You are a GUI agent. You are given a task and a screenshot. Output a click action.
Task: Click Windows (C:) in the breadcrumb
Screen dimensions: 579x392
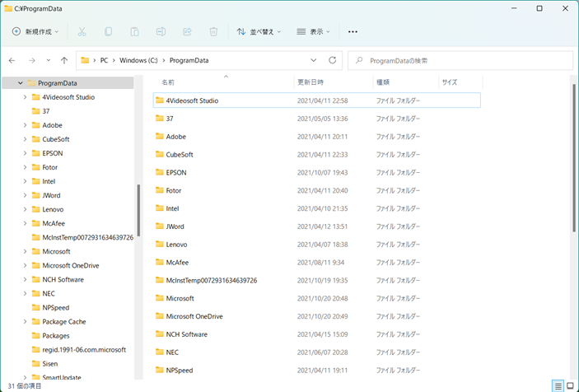pos(138,60)
